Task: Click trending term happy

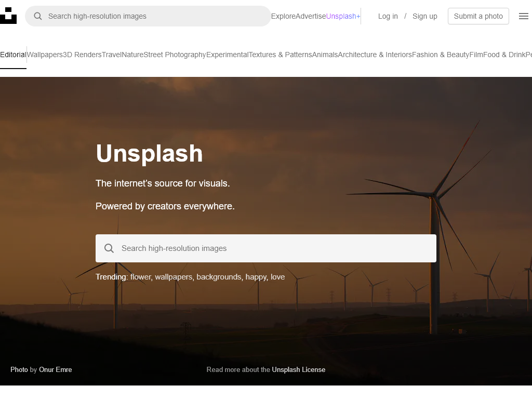Action: [256, 277]
